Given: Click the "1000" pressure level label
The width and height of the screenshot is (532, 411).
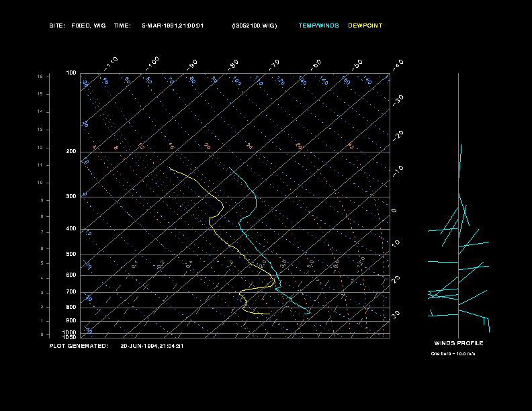Looking at the screenshot, I should (70, 332).
